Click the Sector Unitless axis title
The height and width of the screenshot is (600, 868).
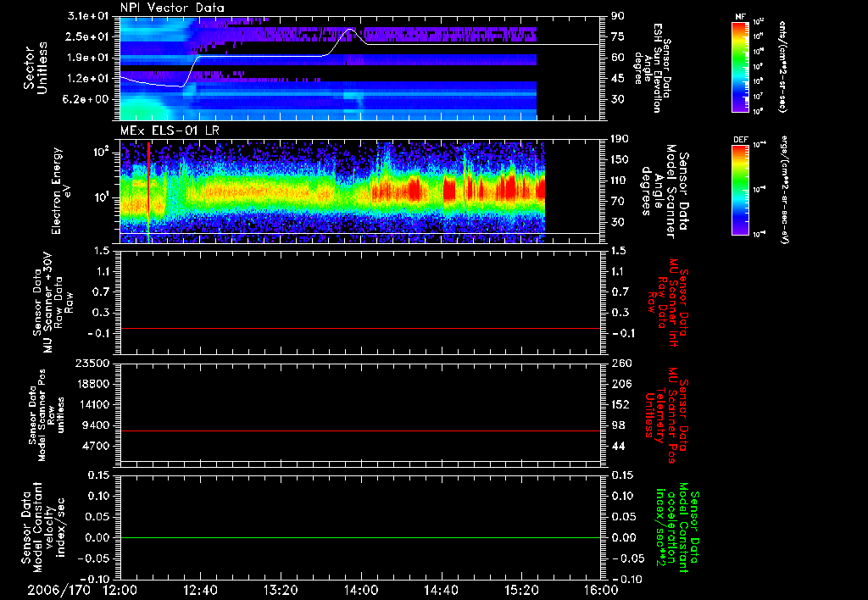pos(36,68)
